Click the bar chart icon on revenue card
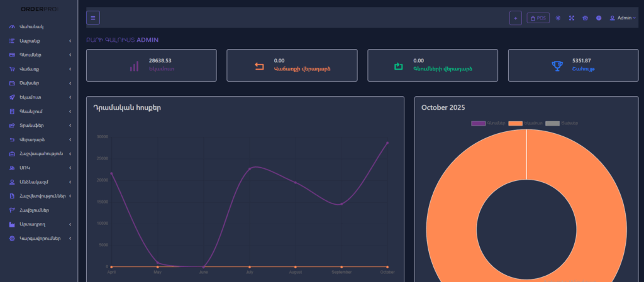 [134, 65]
